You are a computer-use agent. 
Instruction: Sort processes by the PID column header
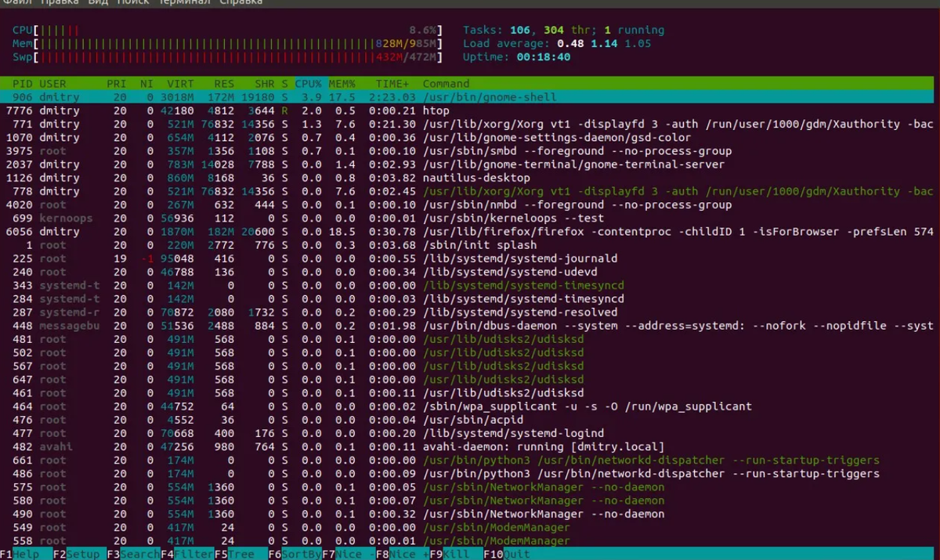pyautogui.click(x=22, y=84)
